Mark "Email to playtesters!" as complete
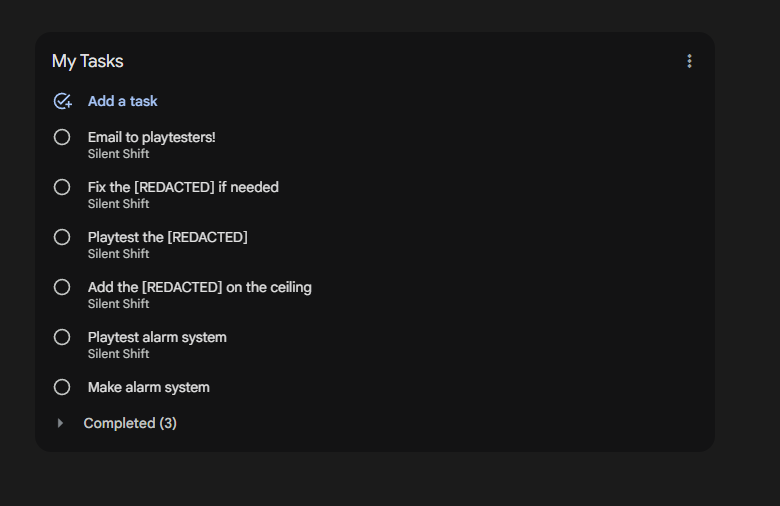Image resolution: width=780 pixels, height=506 pixels. pyautogui.click(x=62, y=137)
